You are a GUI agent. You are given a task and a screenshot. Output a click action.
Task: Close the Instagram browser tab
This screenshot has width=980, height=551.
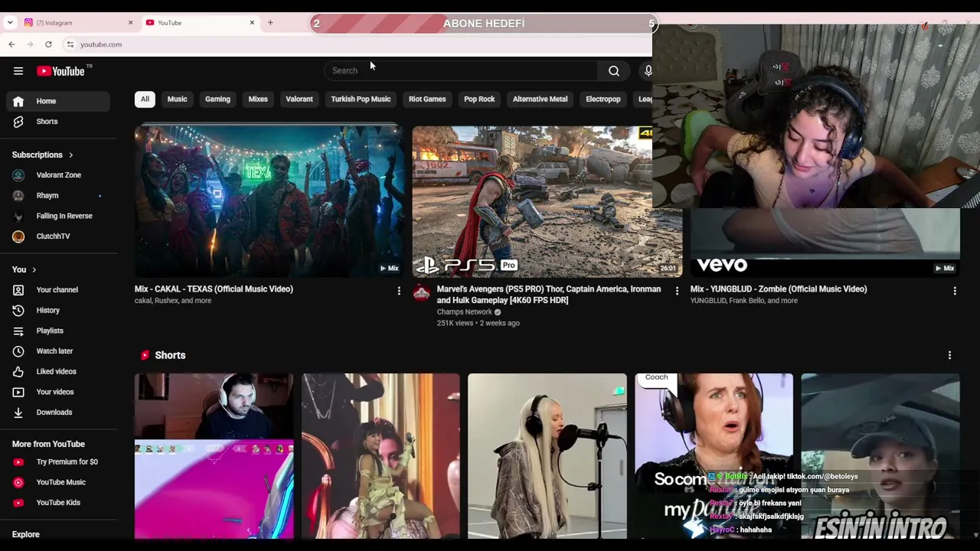pos(130,23)
